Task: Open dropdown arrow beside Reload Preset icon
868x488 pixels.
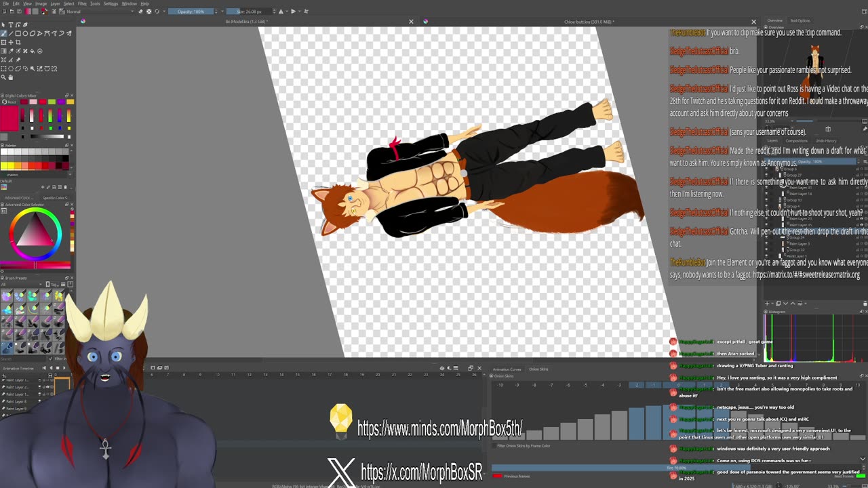Action: [164, 12]
